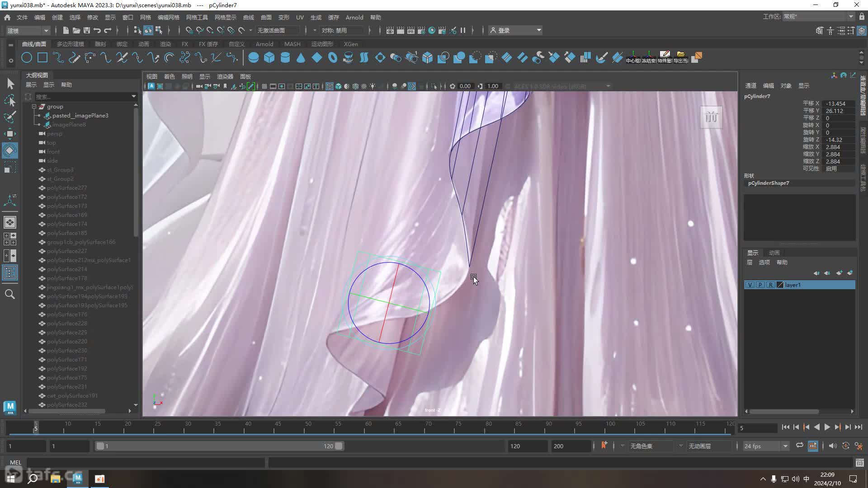
Task: Click the New scene icon
Action: [66, 30]
